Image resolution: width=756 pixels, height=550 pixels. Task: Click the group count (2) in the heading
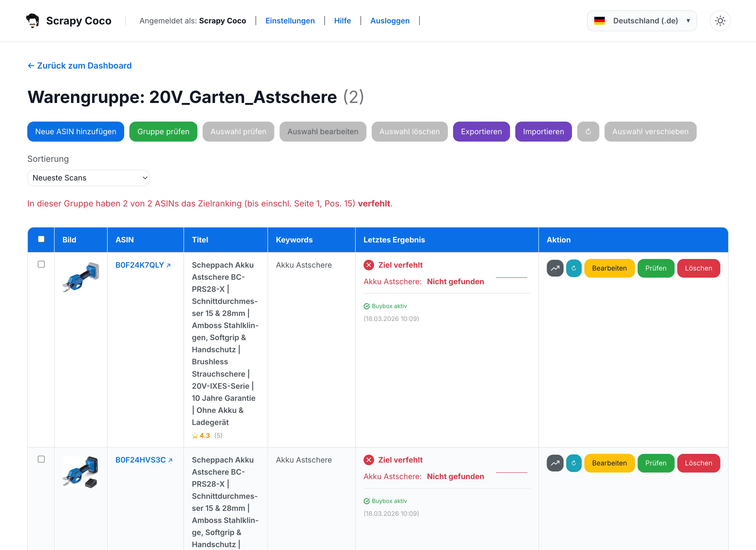354,97
